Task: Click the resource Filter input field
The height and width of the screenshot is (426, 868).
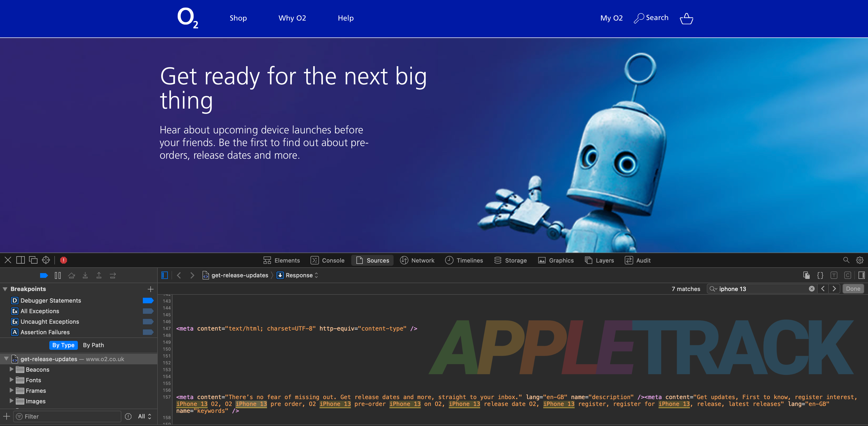Action: tap(67, 417)
